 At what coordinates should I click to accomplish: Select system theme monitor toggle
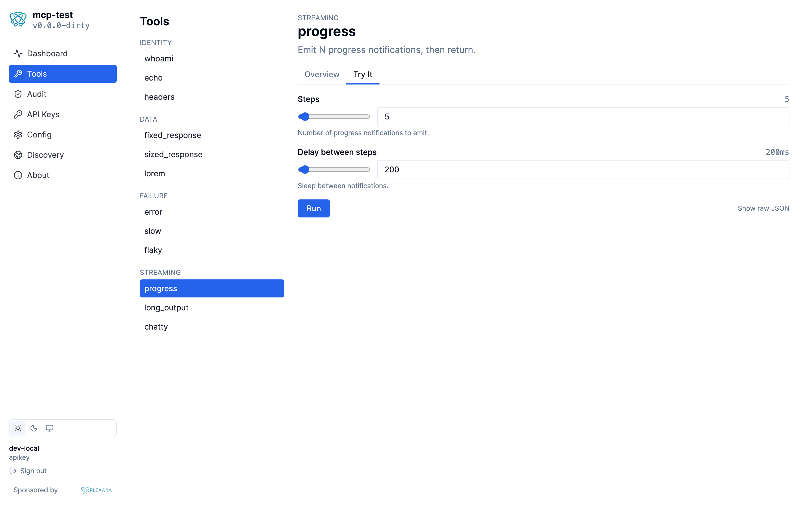click(x=50, y=428)
